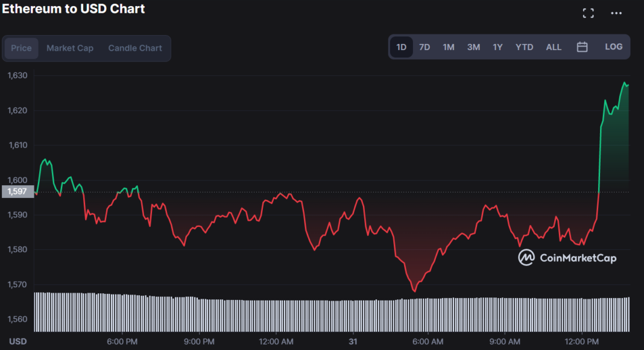Image resolution: width=644 pixels, height=350 pixels.
Task: Expand the chart to fullscreen
Action: point(588,12)
